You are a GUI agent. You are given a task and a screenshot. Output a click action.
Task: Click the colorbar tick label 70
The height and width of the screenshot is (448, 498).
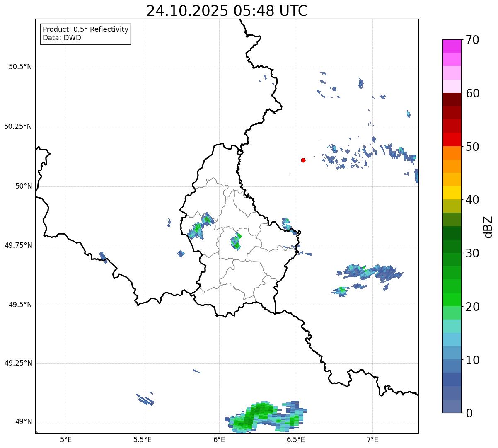point(472,40)
